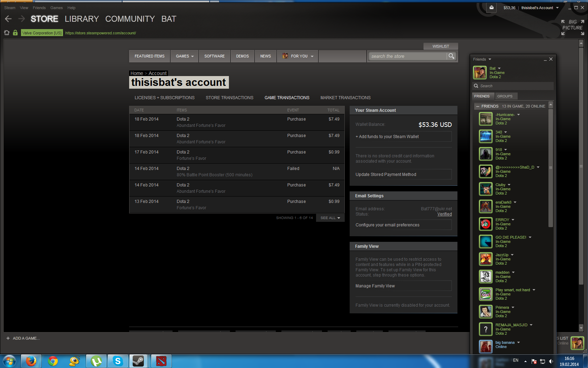
Task: Open Play smart, not hard avatar
Action: click(485, 294)
